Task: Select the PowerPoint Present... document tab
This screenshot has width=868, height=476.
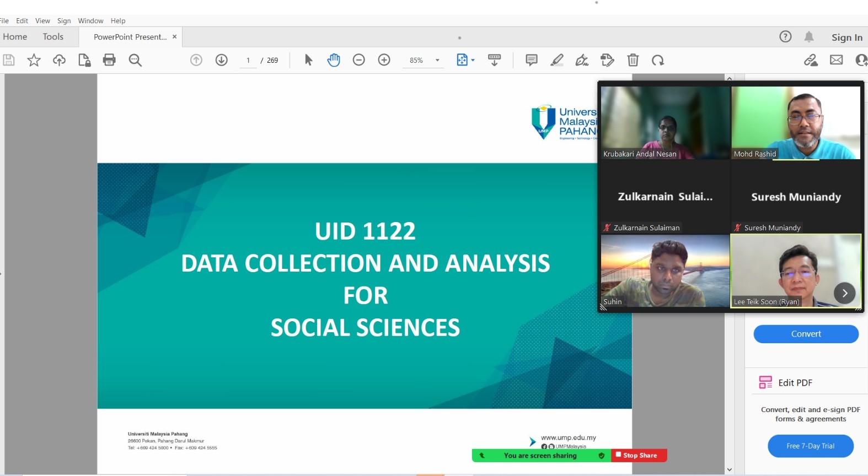Action: [130, 37]
